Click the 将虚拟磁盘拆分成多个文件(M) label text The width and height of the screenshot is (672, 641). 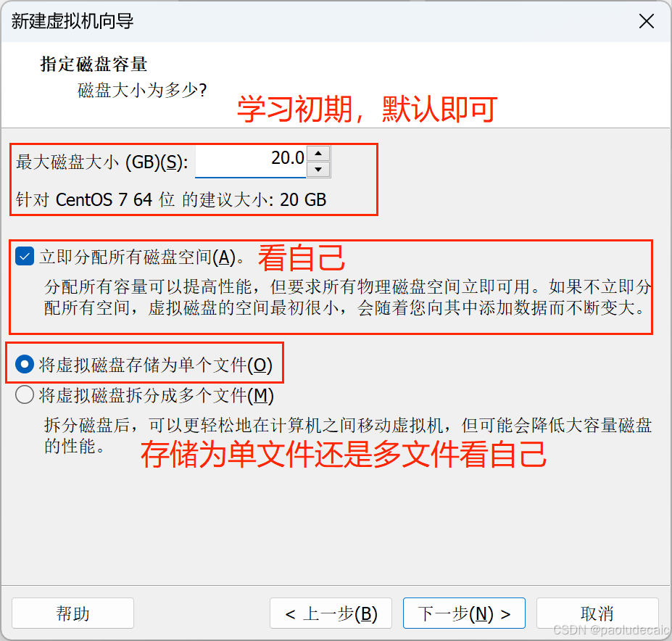click(157, 395)
